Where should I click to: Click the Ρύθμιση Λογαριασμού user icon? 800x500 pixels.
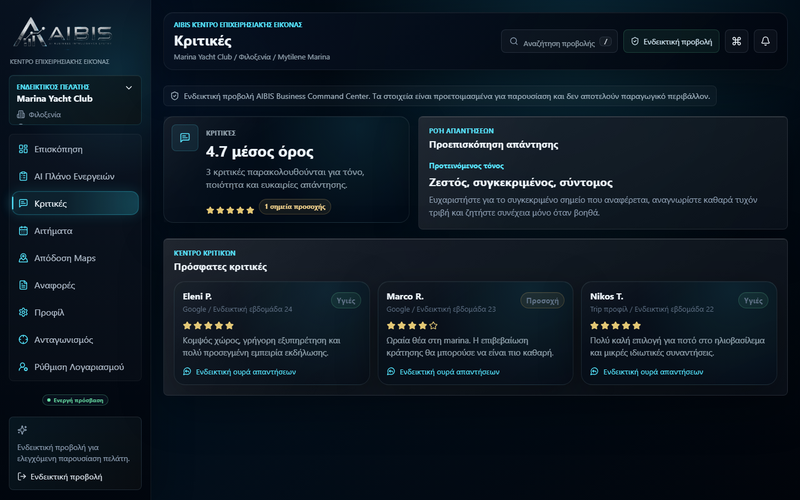coord(23,366)
